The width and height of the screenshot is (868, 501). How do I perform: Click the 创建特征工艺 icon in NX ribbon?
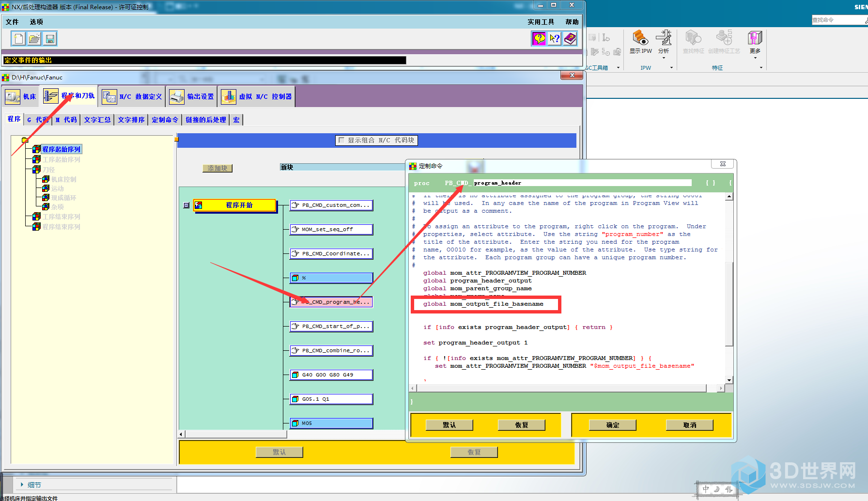point(724,38)
